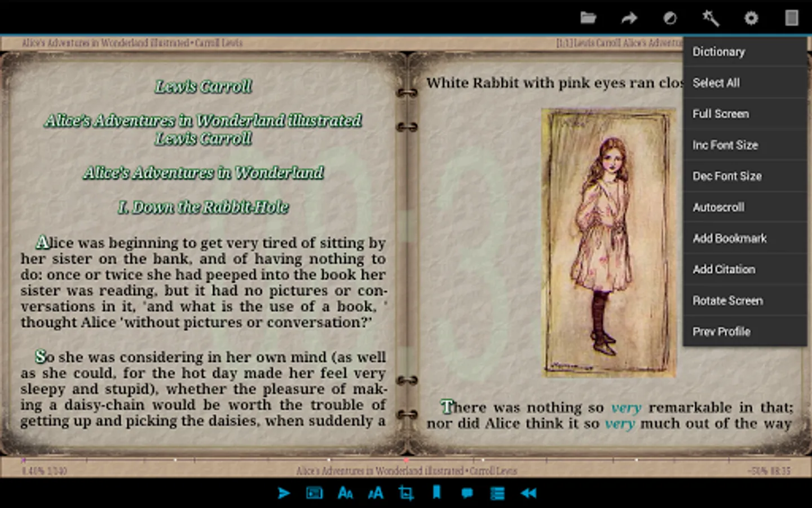Viewport: 812px width, 508px height.
Task: Increase font size with the aA icon
Action: (376, 493)
